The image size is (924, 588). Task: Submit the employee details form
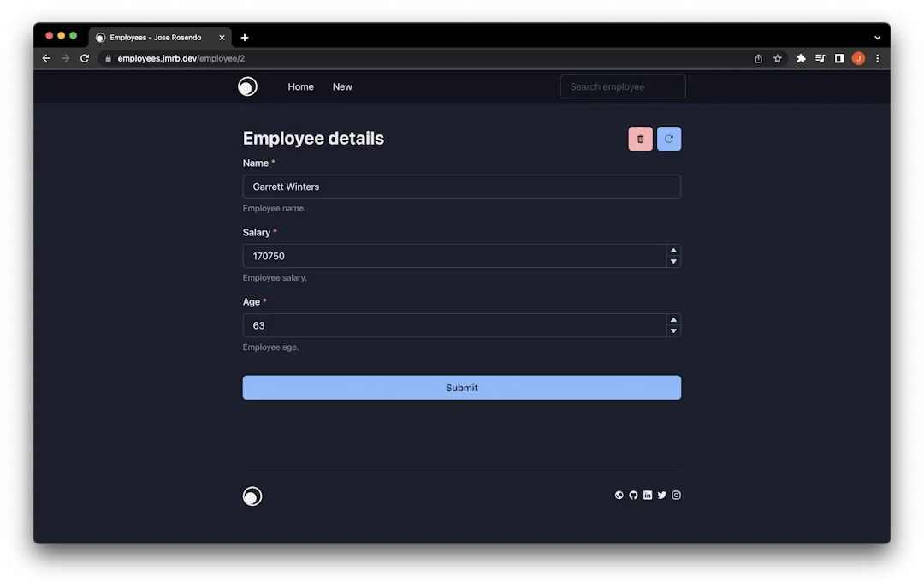[462, 388]
